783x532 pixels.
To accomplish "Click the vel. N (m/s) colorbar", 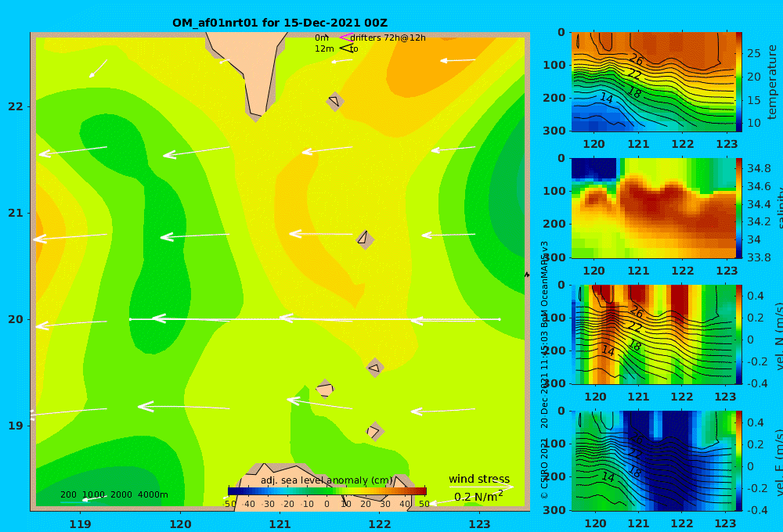I will tap(739, 334).
